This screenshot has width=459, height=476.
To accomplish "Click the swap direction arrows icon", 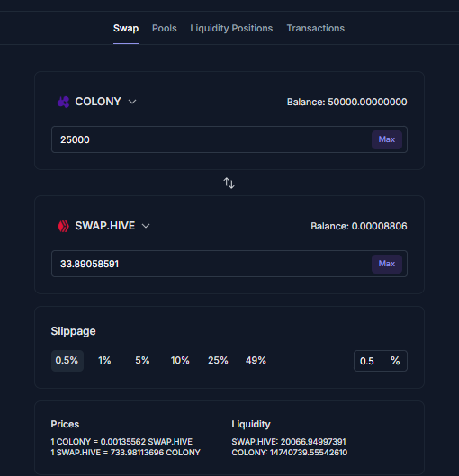I will pyautogui.click(x=229, y=183).
